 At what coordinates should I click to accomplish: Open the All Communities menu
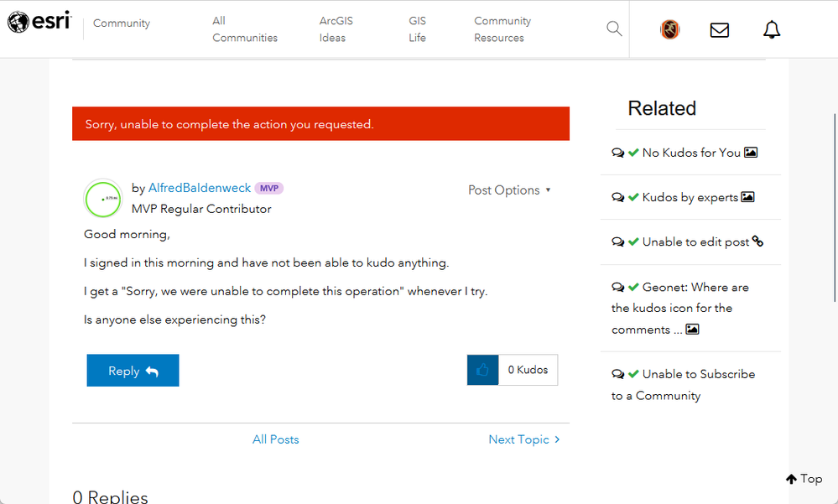point(245,29)
